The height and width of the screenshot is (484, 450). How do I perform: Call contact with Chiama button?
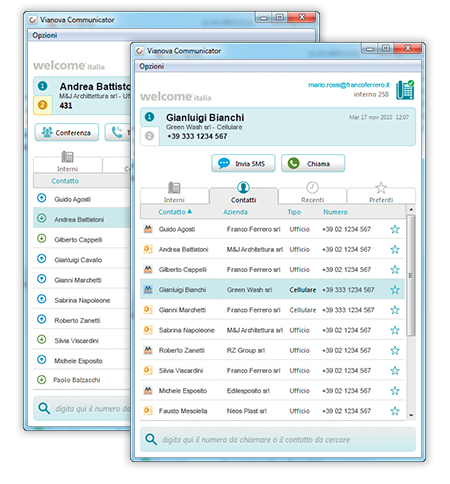tap(313, 163)
